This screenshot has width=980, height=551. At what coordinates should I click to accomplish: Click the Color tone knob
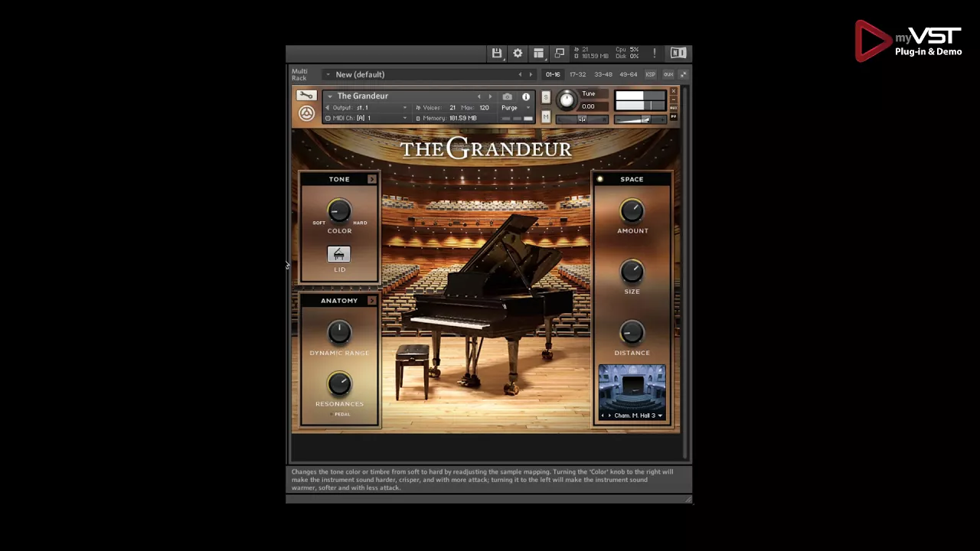[339, 210]
